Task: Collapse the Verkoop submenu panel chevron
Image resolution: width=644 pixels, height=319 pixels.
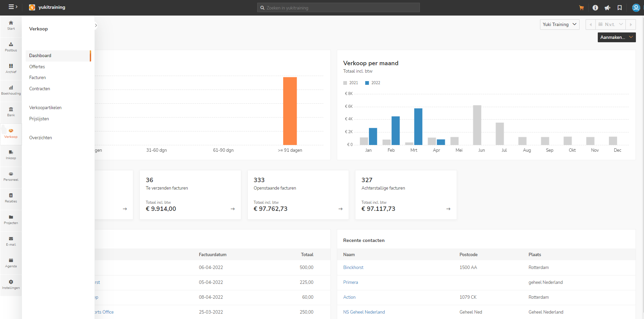Action: (x=96, y=25)
